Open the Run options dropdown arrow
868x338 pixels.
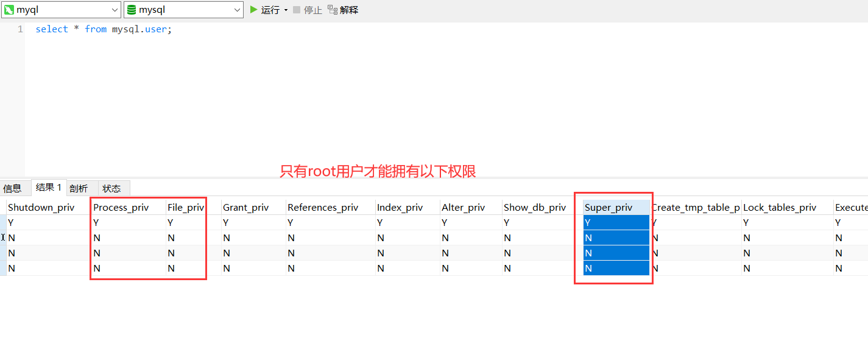click(x=286, y=10)
